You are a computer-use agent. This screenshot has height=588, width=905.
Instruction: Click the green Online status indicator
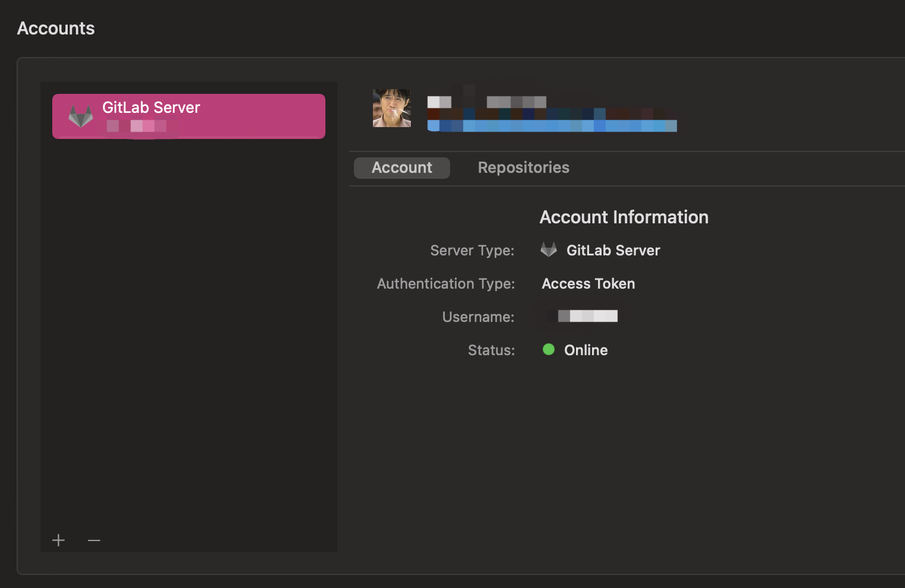click(x=549, y=349)
